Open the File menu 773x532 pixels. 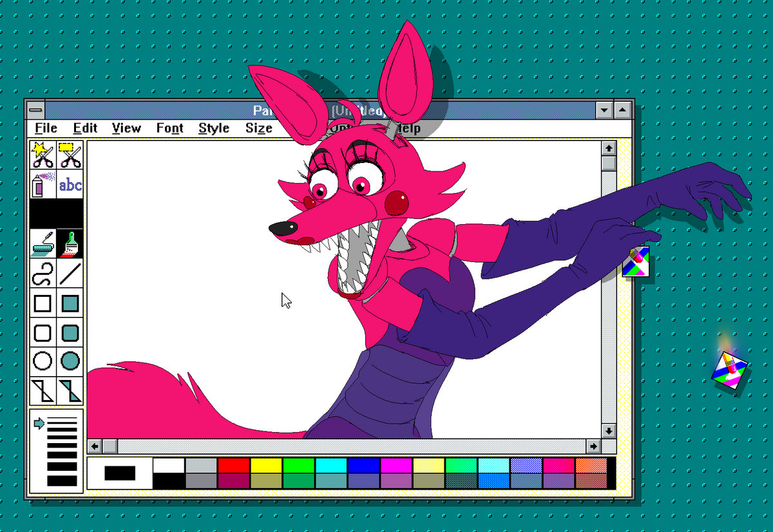(x=46, y=128)
